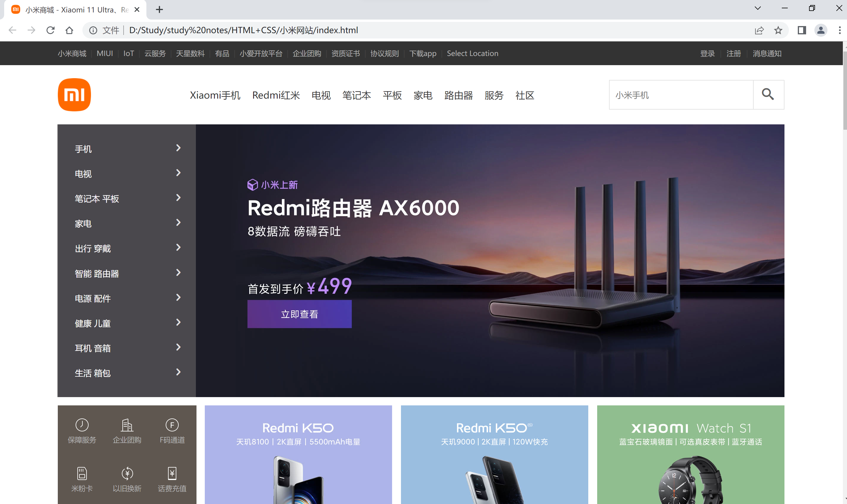Open the 社区 navigation item
847x504 pixels.
tap(525, 95)
